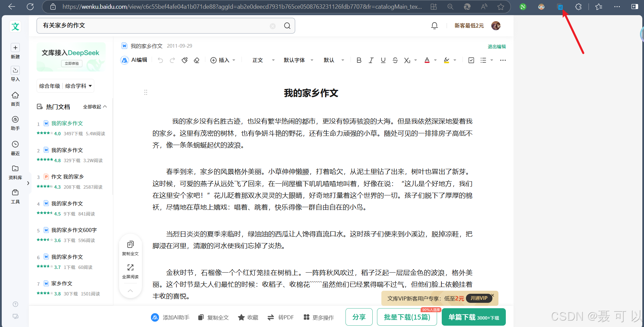This screenshot has width=644, height=327.
Task: Click the 导入 import icon
Action: click(x=15, y=70)
